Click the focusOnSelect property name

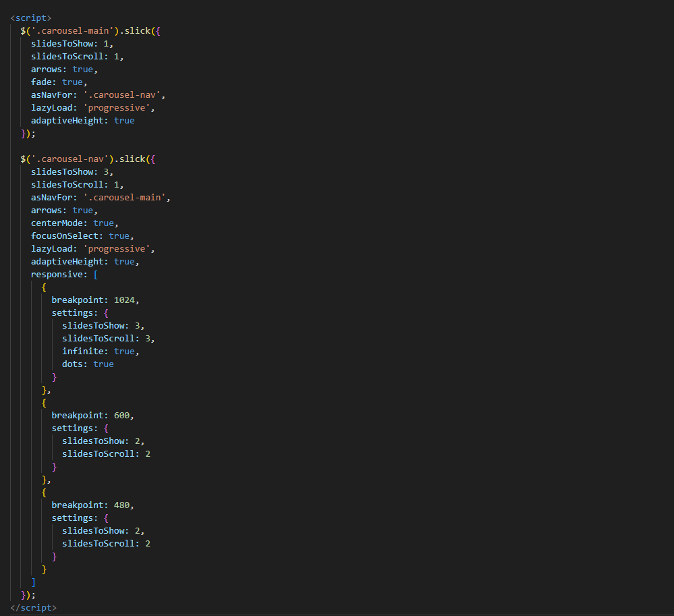pos(67,236)
